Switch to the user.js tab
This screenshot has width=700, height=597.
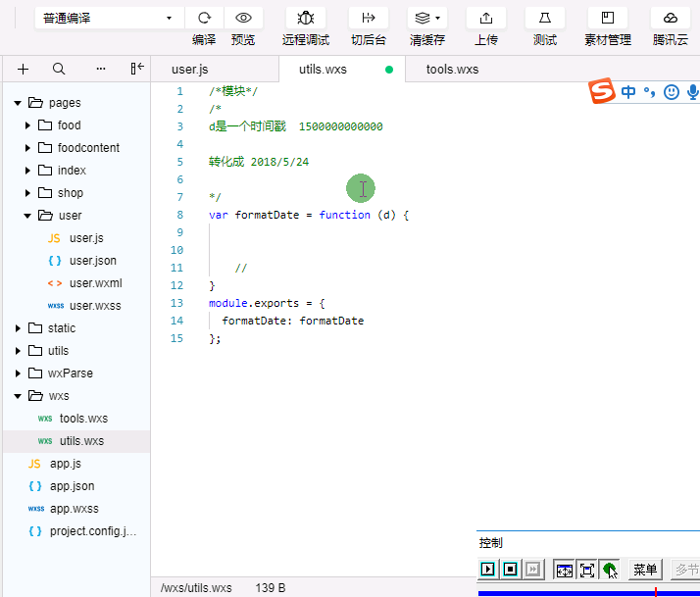point(190,70)
